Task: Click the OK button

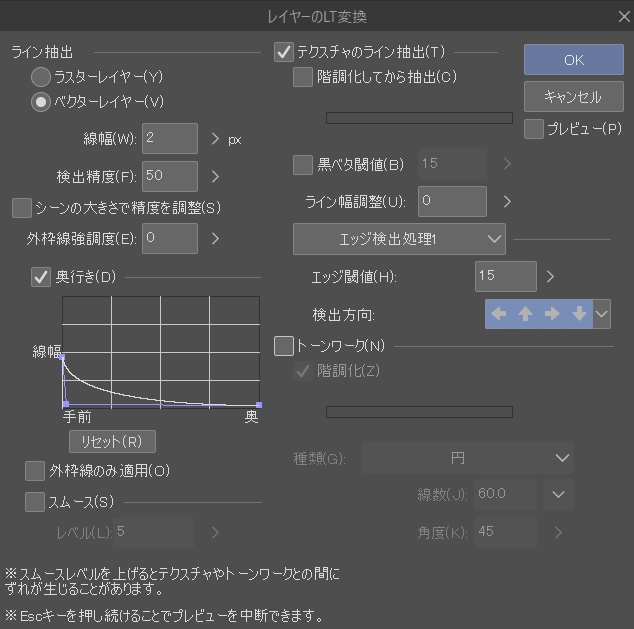Action: click(574, 60)
